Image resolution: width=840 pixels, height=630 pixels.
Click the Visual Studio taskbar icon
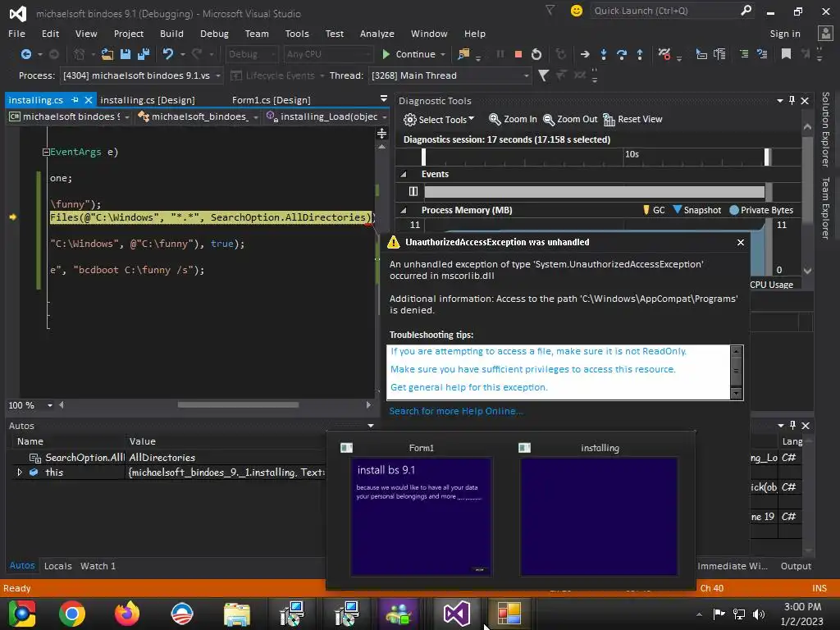pos(456,614)
